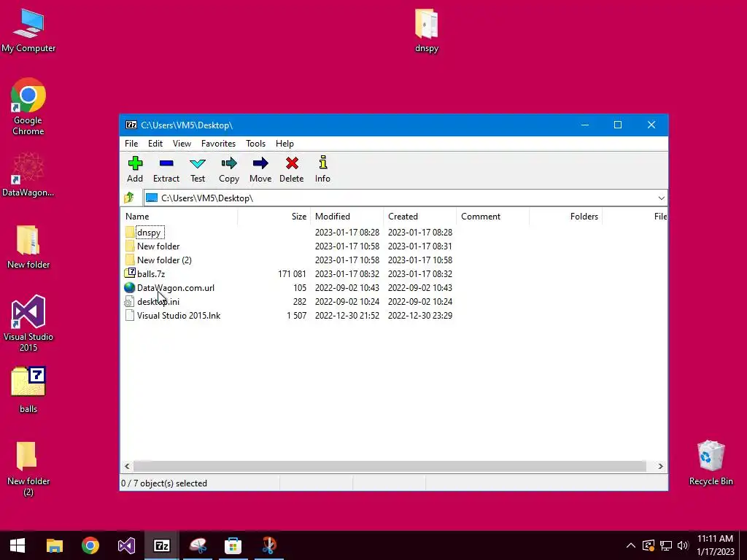Click the Add toolbar icon
The image size is (747, 560).
click(x=135, y=163)
